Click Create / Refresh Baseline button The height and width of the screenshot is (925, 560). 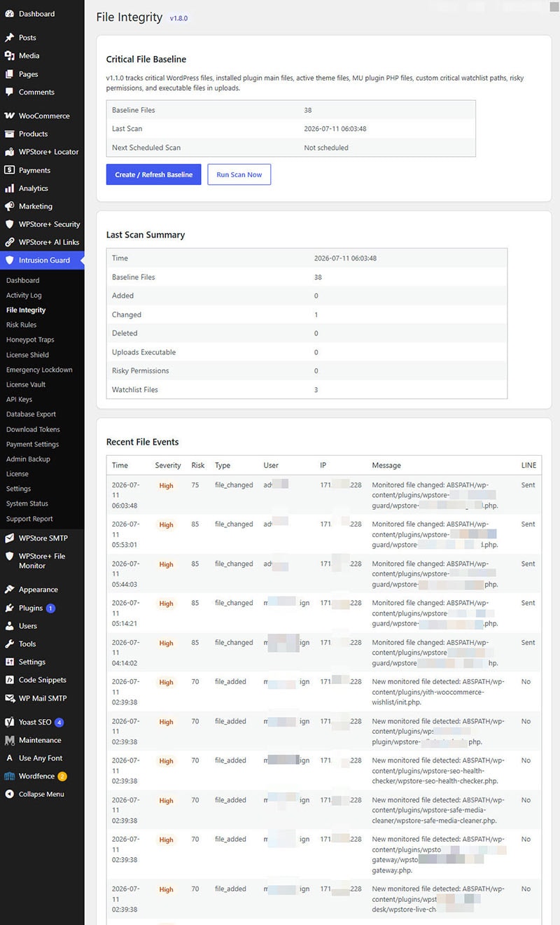pos(154,174)
